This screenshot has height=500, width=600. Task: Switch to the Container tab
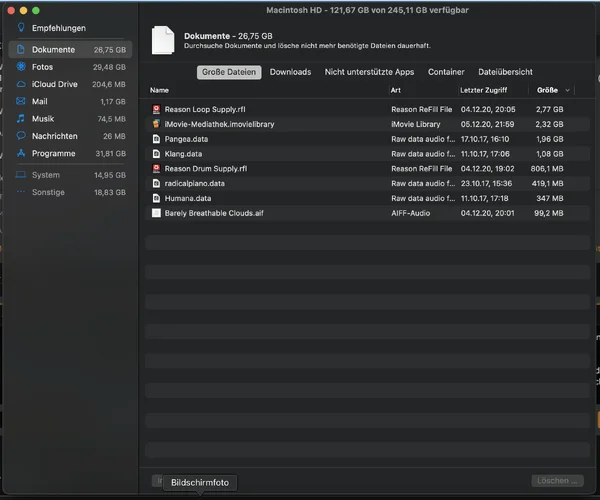446,72
